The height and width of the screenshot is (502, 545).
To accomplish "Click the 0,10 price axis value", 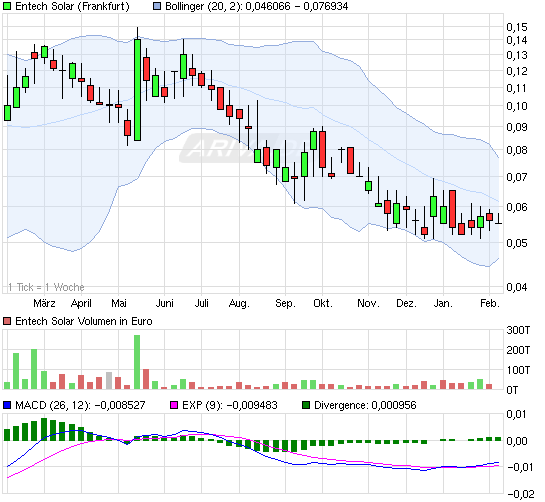I will [517, 106].
